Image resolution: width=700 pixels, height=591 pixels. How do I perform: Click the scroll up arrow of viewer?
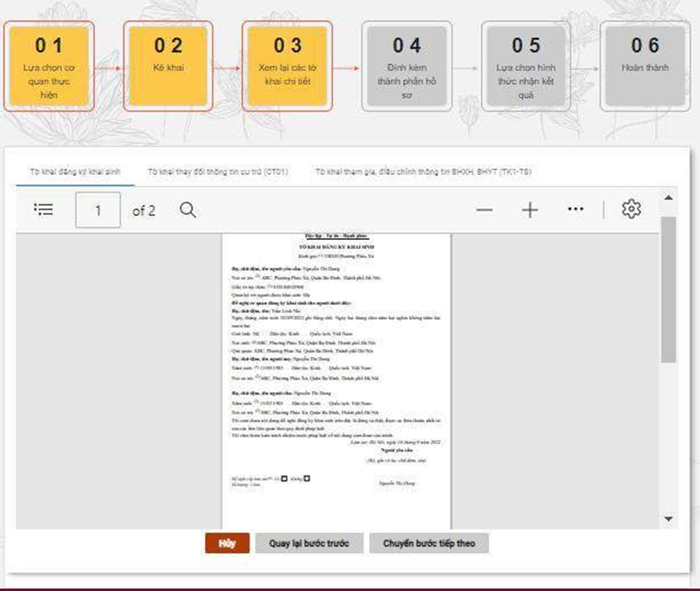pyautogui.click(x=668, y=198)
